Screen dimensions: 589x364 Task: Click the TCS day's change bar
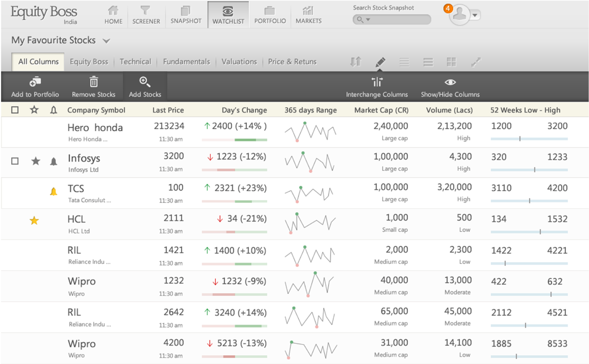tap(234, 201)
